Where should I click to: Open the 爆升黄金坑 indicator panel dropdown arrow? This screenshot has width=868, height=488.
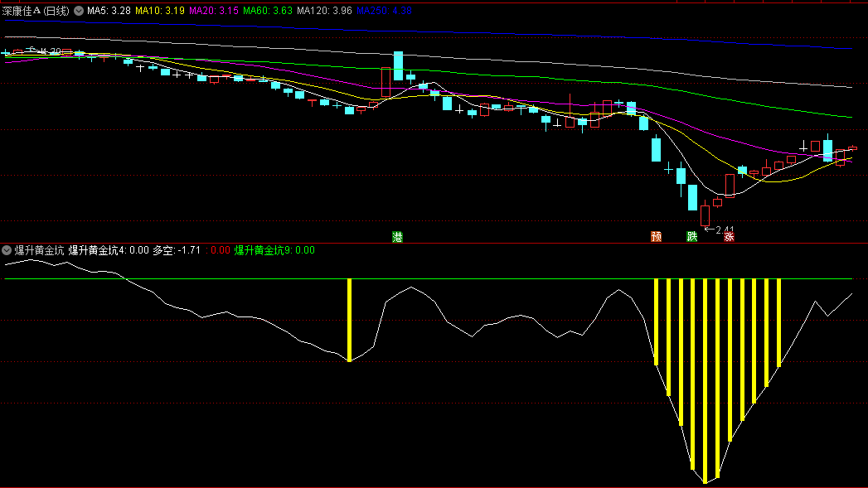7,249
